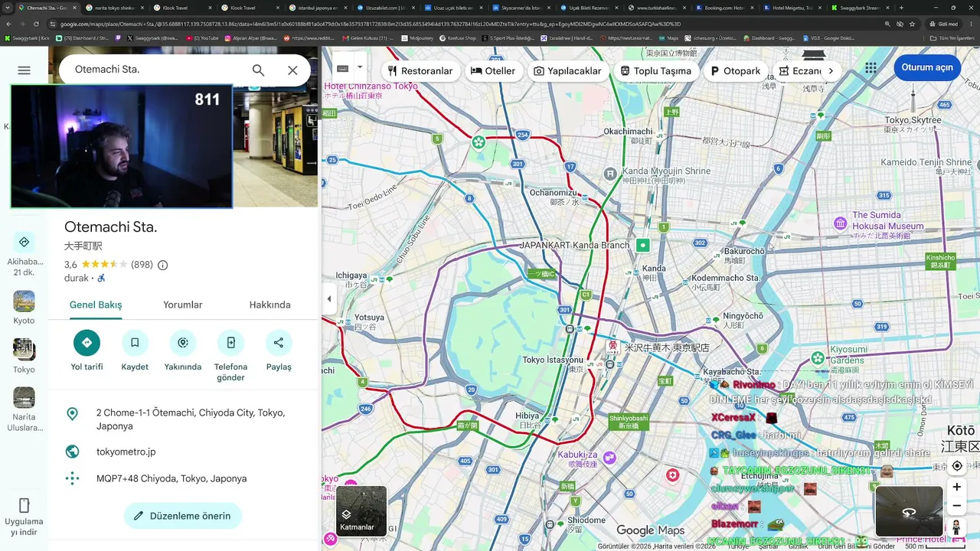The image size is (980, 551).
Task: Switch to the Genel Bakış tab
Action: click(96, 305)
